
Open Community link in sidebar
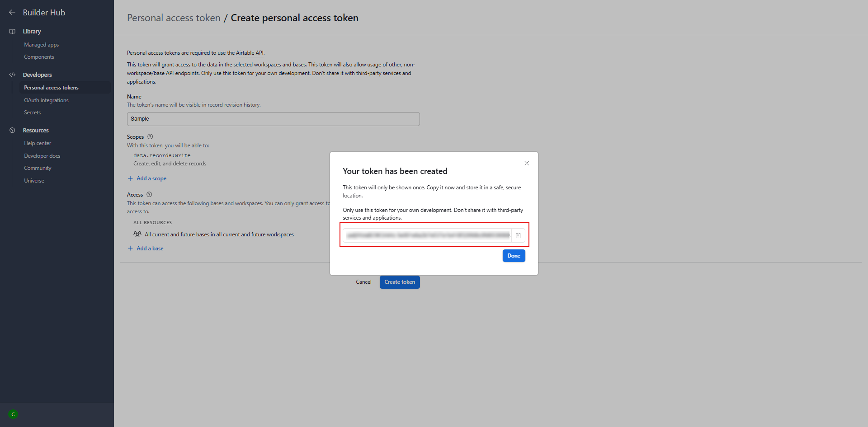38,169
